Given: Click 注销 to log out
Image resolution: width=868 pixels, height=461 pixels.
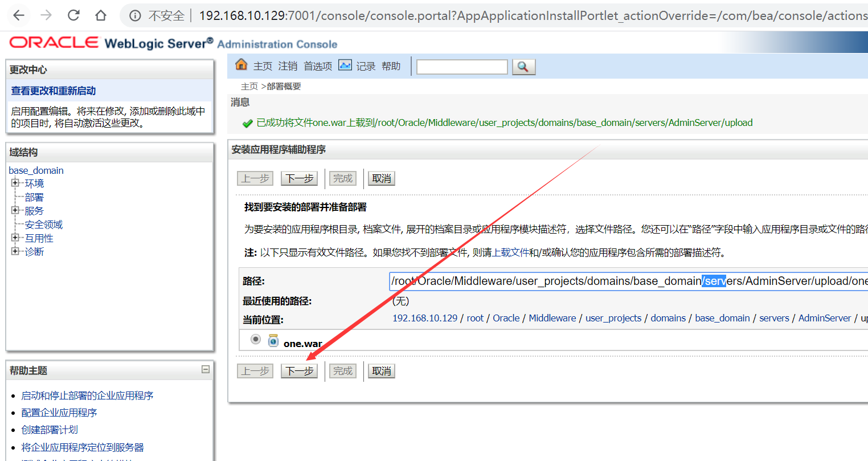Looking at the screenshot, I should click(288, 66).
